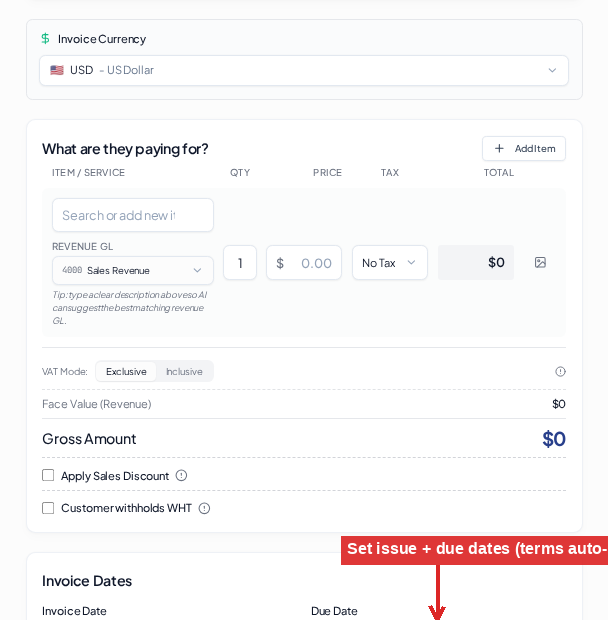
Task: Click the plus icon in Add Item
Action: 499,149
